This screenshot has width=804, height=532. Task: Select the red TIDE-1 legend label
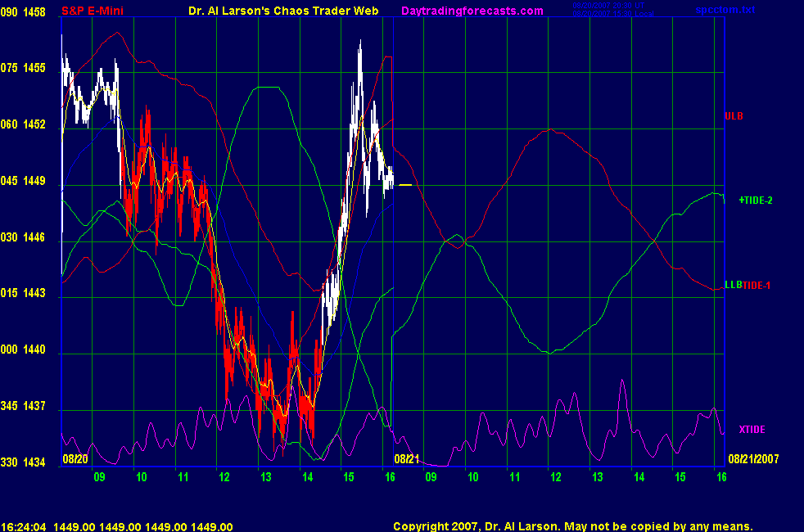(757, 285)
